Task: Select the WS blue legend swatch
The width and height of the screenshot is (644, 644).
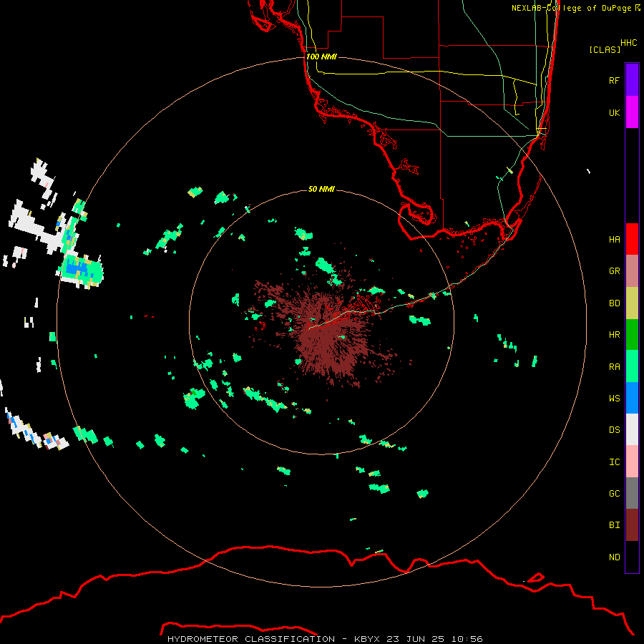Action: click(x=632, y=398)
